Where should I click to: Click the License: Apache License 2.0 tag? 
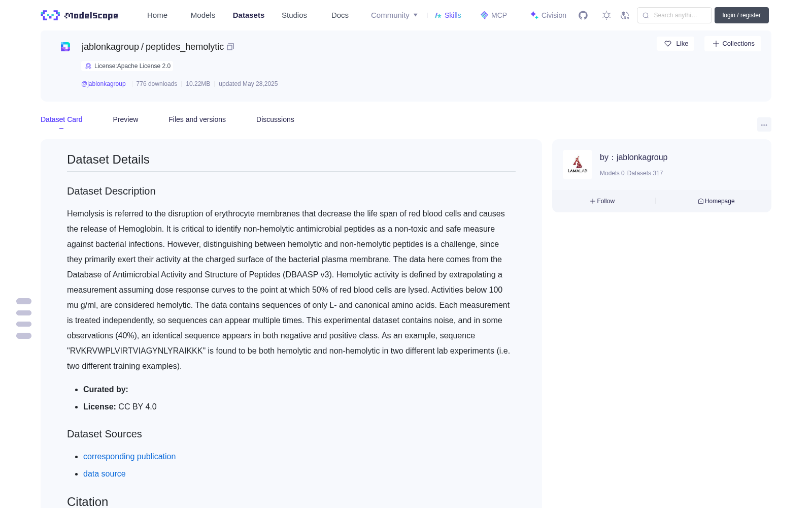pos(127,66)
